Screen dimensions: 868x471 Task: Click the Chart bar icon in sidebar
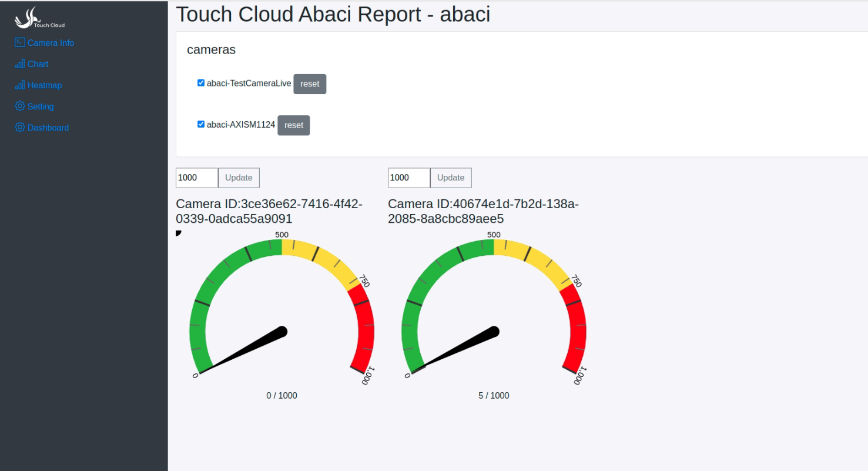coord(20,64)
